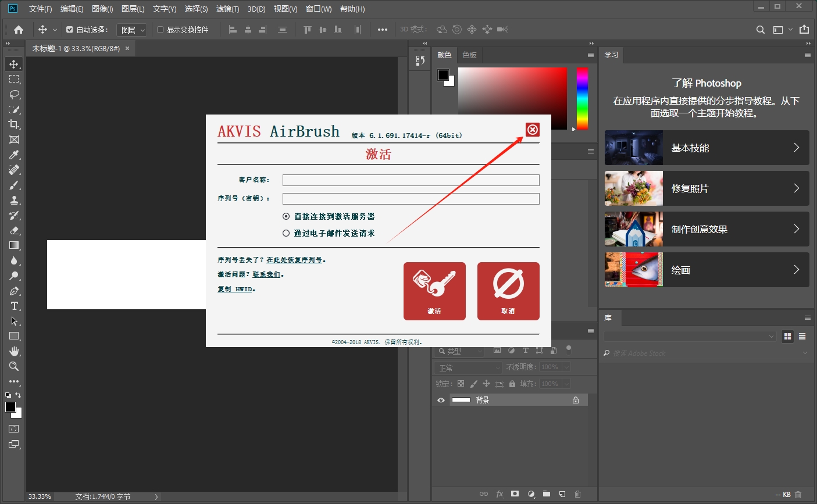
Task: Open the Edit Toolbar three-dots button
Action: [x=14, y=381]
